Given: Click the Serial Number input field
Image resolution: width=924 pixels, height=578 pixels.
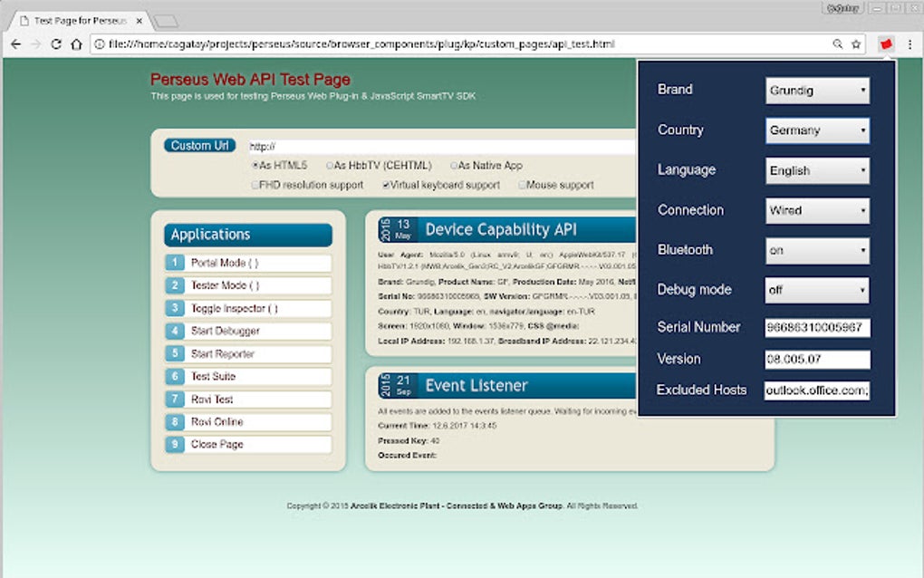Looking at the screenshot, I should (x=816, y=328).
